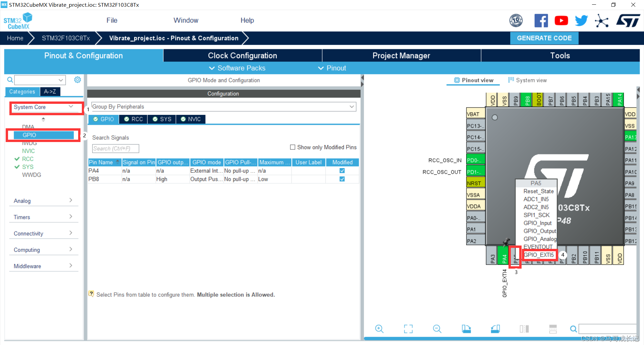The width and height of the screenshot is (644, 345).
Task: Open the YouTube icon link
Action: 561,21
